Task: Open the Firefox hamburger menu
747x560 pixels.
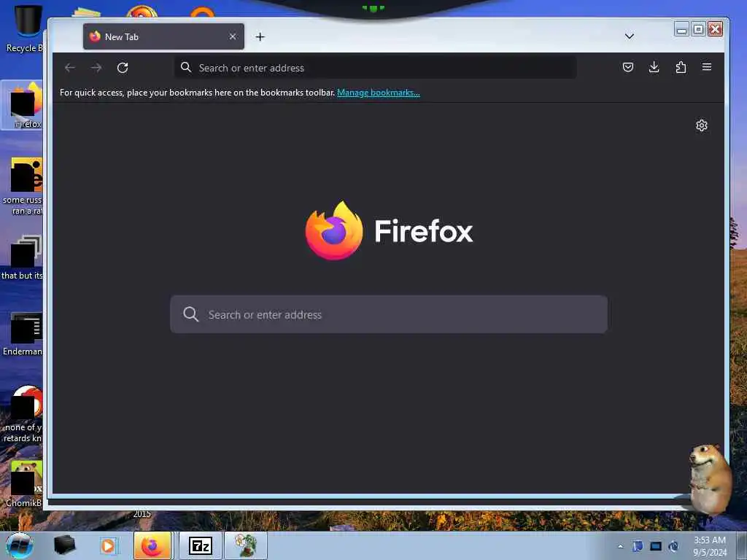Action: 707,67
